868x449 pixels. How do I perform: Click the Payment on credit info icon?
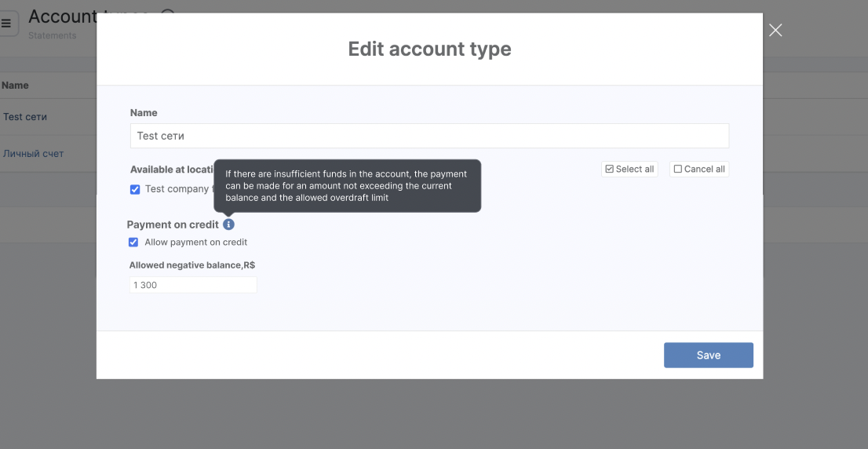[228, 224]
